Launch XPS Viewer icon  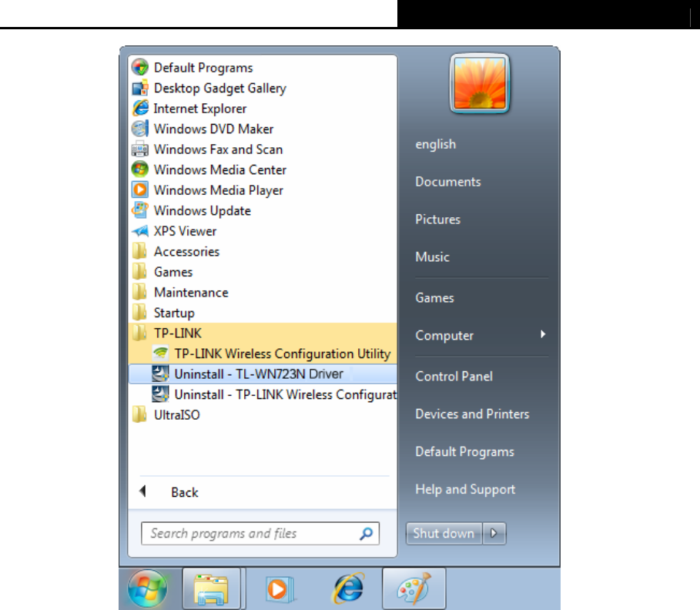(x=139, y=231)
